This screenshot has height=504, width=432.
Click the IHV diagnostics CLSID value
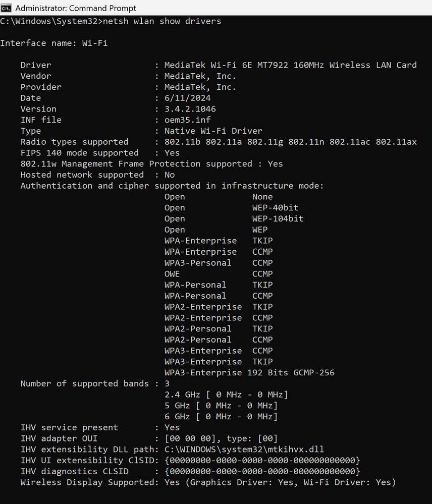(x=262, y=471)
